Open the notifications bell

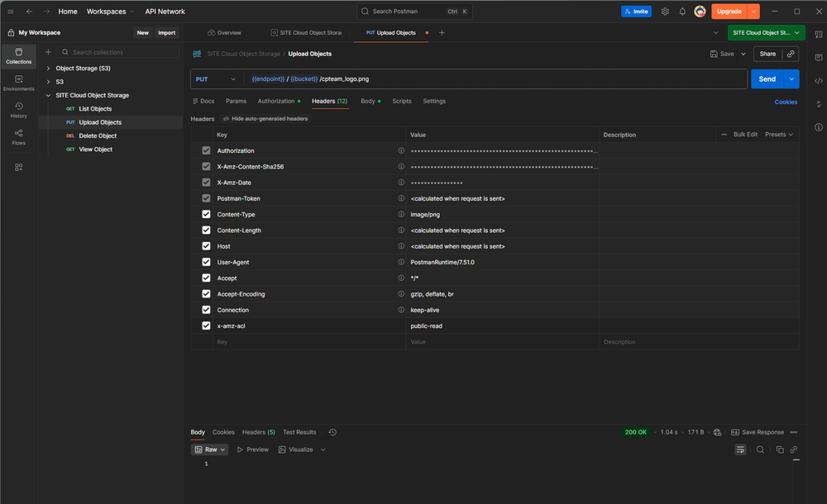coord(682,11)
